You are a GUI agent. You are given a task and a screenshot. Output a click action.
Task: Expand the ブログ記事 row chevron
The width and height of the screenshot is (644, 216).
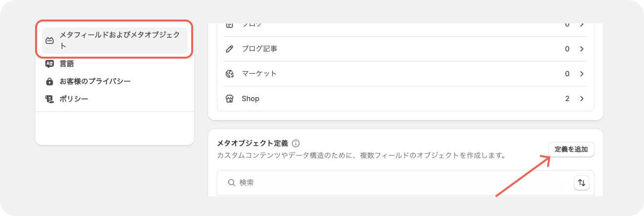coord(582,49)
